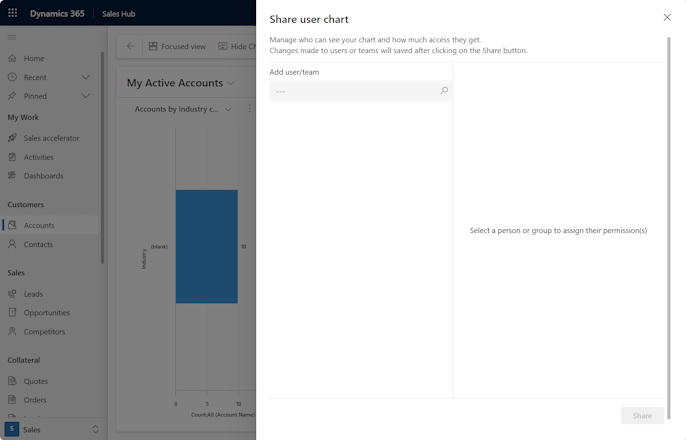Close the Share user chart panel

[667, 17]
